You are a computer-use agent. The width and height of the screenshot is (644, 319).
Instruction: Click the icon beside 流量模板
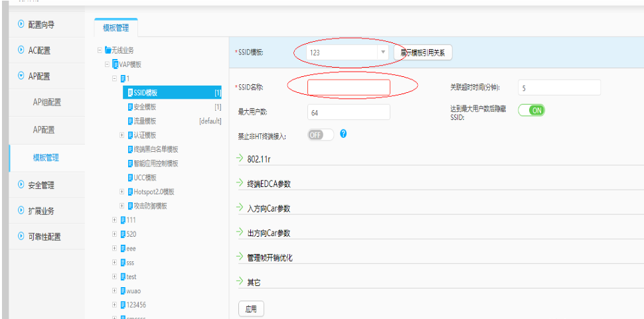point(130,121)
